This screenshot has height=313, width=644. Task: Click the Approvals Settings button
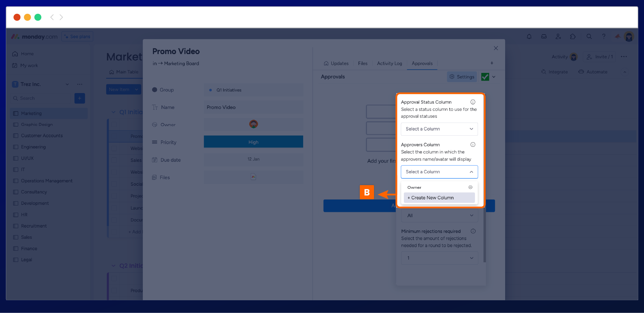click(462, 77)
